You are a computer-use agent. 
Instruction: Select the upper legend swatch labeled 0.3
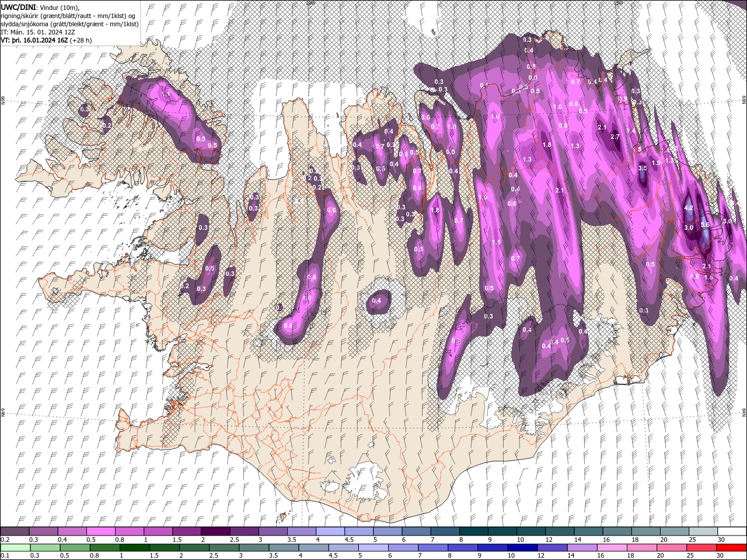point(44,531)
